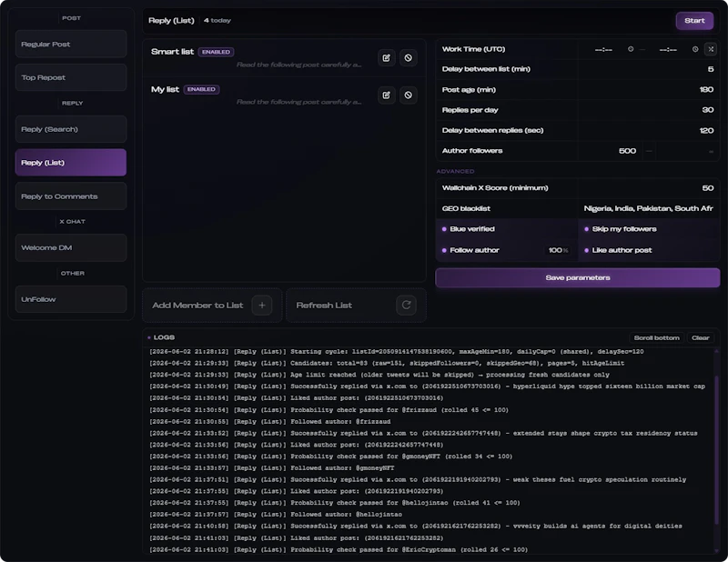The image size is (728, 562).
Task: Open the Work Time end clock picker
Action: [x=695, y=49]
